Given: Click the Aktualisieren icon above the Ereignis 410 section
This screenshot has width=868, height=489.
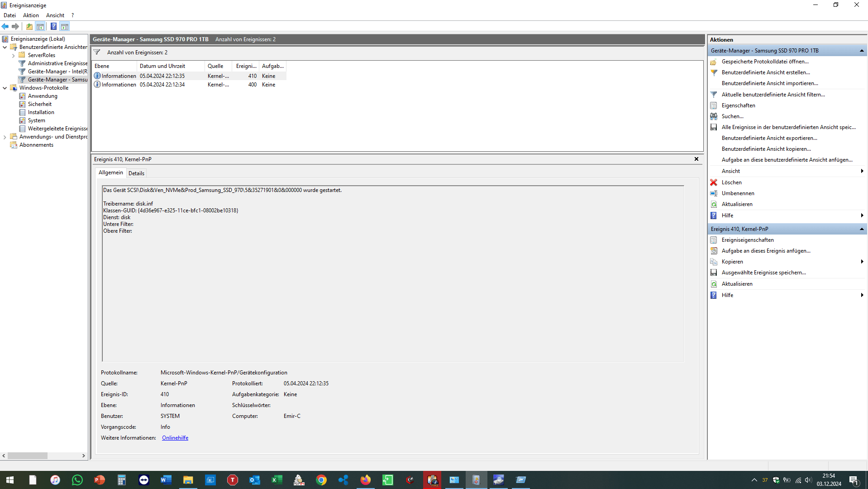Looking at the screenshot, I should click(714, 204).
